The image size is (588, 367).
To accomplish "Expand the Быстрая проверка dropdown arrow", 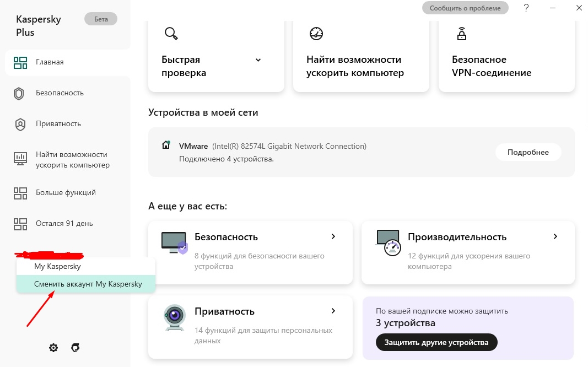I will 258,60.
